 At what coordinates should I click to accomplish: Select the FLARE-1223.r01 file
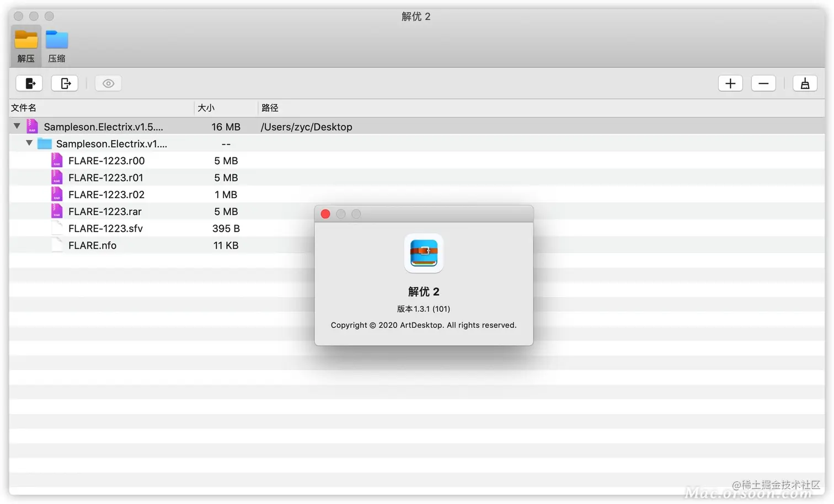(x=417, y=178)
